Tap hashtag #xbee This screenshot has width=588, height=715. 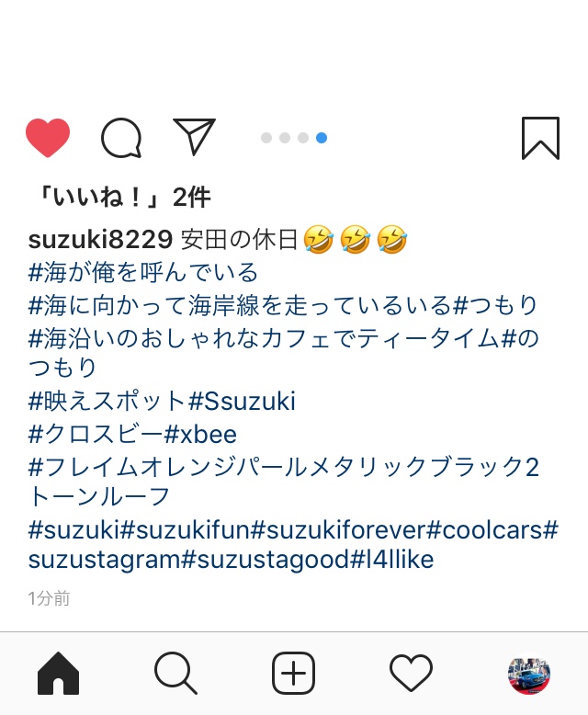[x=200, y=435]
